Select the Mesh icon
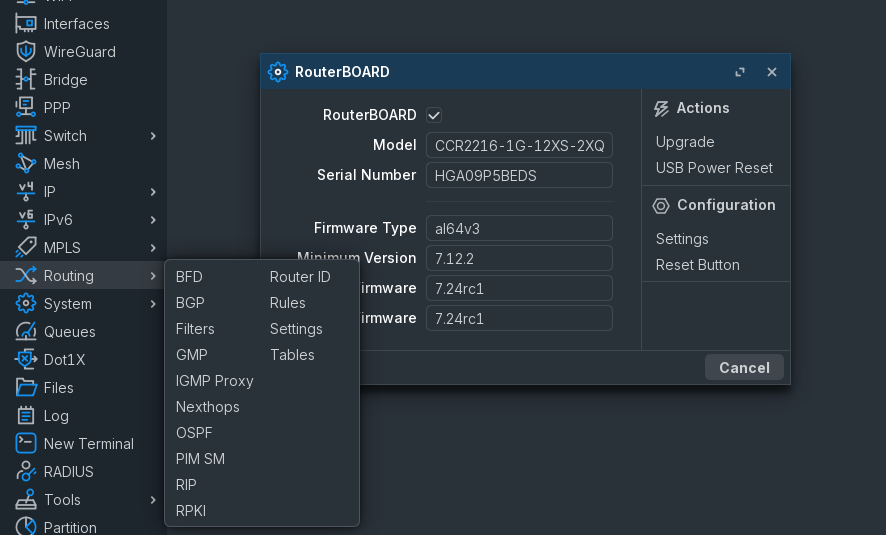 click(x=25, y=164)
